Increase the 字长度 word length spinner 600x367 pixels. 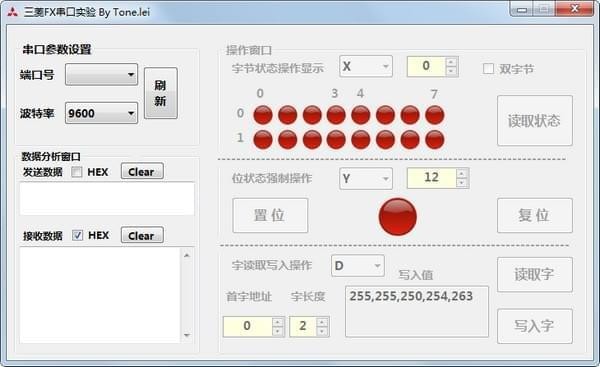(322, 322)
